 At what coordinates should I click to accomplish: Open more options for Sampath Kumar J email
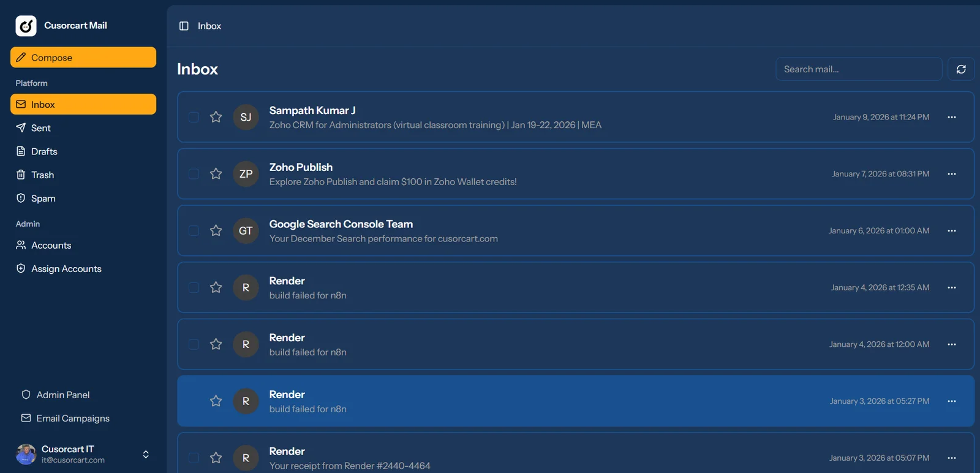[952, 117]
